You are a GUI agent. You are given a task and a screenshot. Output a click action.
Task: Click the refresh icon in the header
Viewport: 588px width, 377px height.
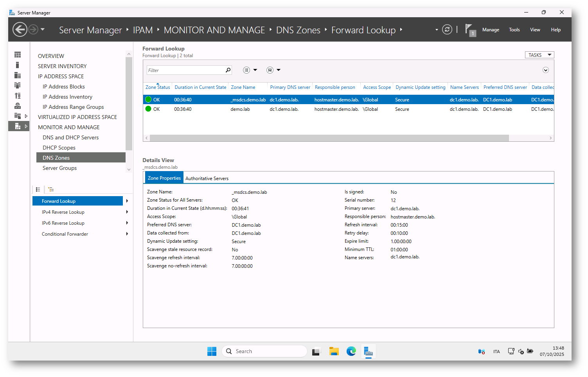[447, 30]
